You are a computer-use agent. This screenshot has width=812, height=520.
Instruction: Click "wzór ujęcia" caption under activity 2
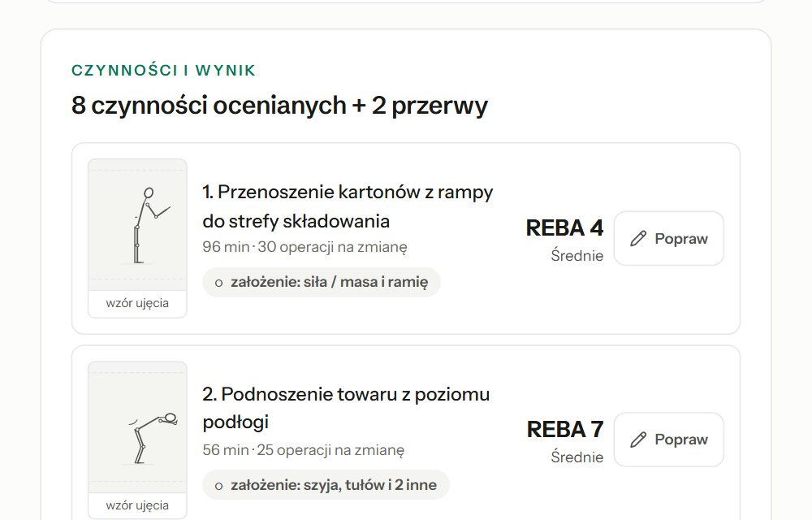pyautogui.click(x=137, y=505)
